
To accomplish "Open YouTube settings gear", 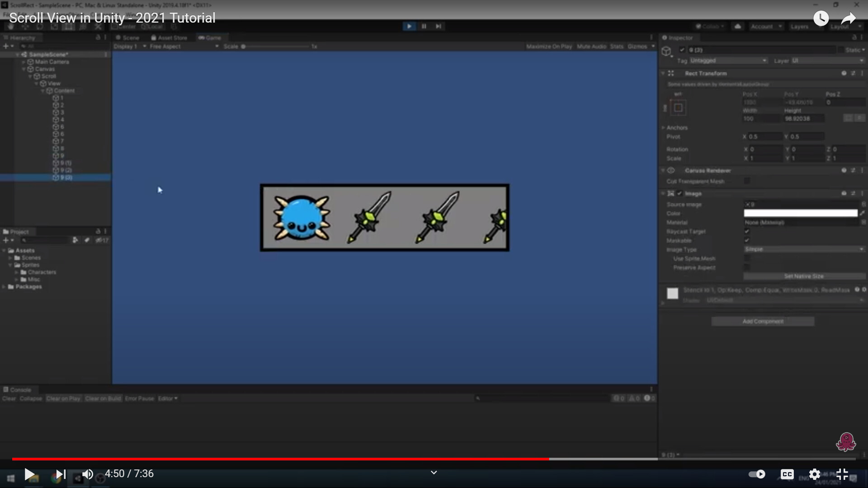I will (x=814, y=474).
